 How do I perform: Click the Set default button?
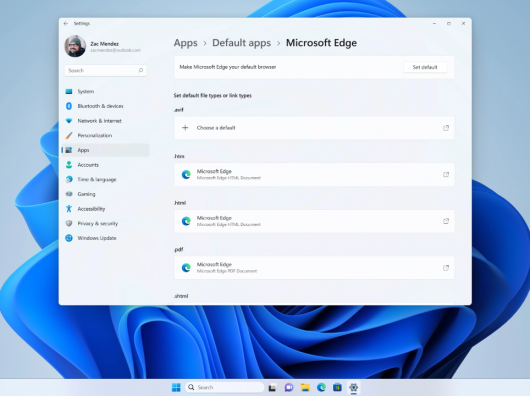point(425,67)
